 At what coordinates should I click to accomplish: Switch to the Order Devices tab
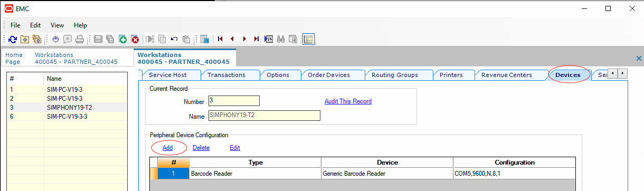click(328, 75)
